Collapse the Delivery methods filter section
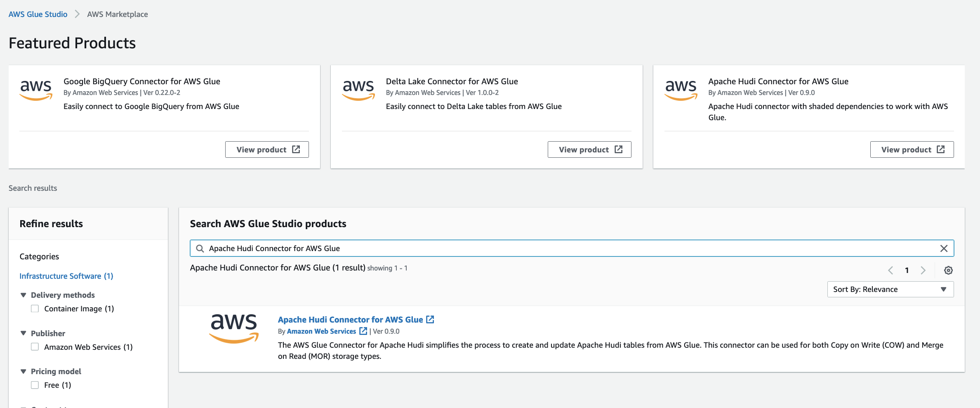 click(x=24, y=295)
